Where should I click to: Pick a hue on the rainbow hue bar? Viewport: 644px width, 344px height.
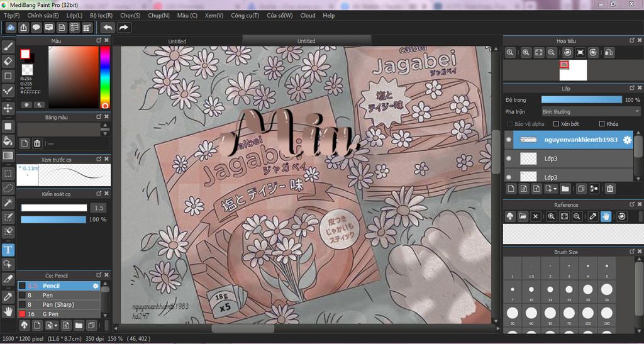point(105,77)
